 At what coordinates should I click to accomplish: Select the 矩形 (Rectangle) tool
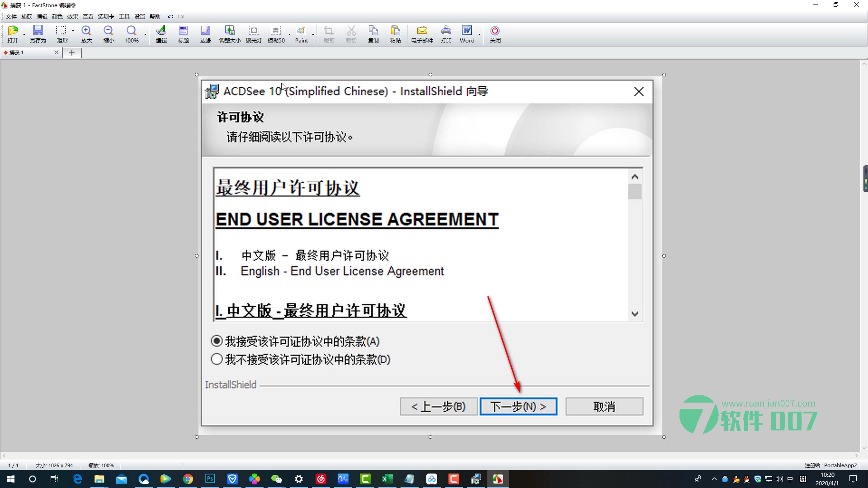(61, 34)
